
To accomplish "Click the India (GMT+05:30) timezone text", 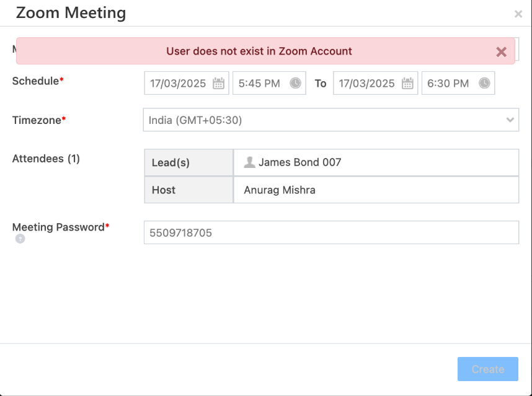I will pos(195,120).
